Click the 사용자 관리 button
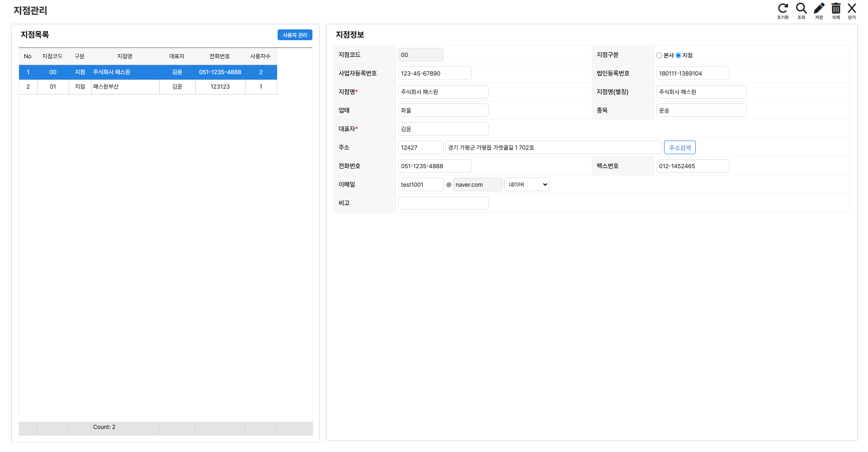This screenshot has width=868, height=452. [295, 35]
